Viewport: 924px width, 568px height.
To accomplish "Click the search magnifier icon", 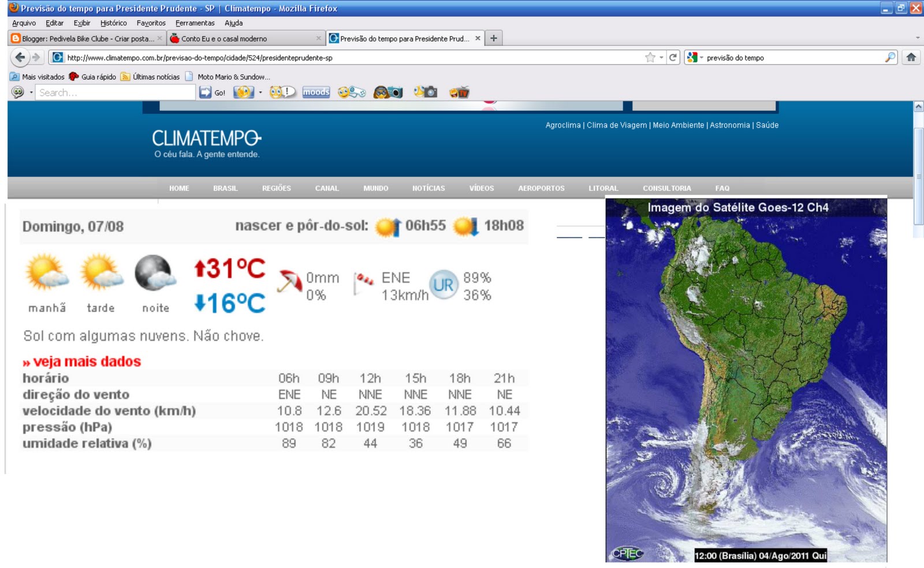I will 890,57.
